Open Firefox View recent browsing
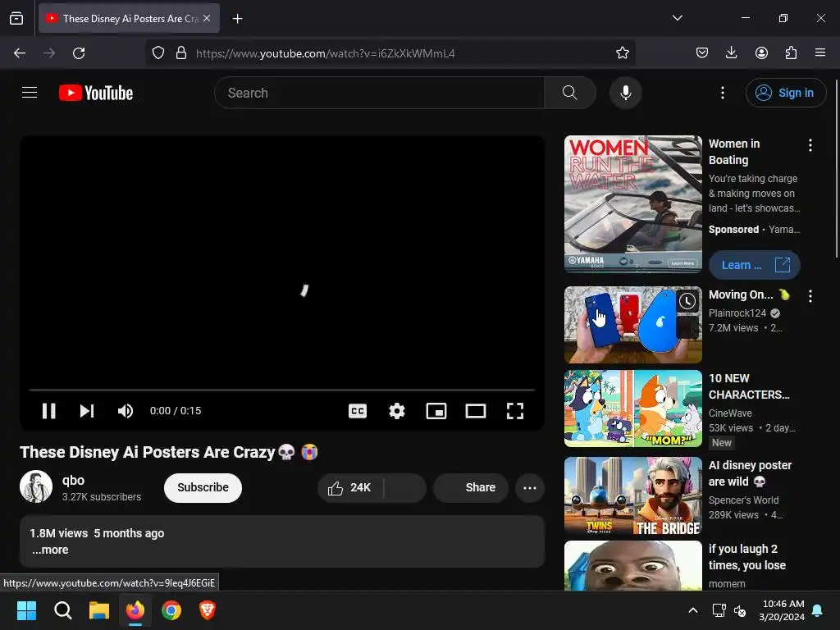The height and width of the screenshot is (630, 840). point(16,18)
